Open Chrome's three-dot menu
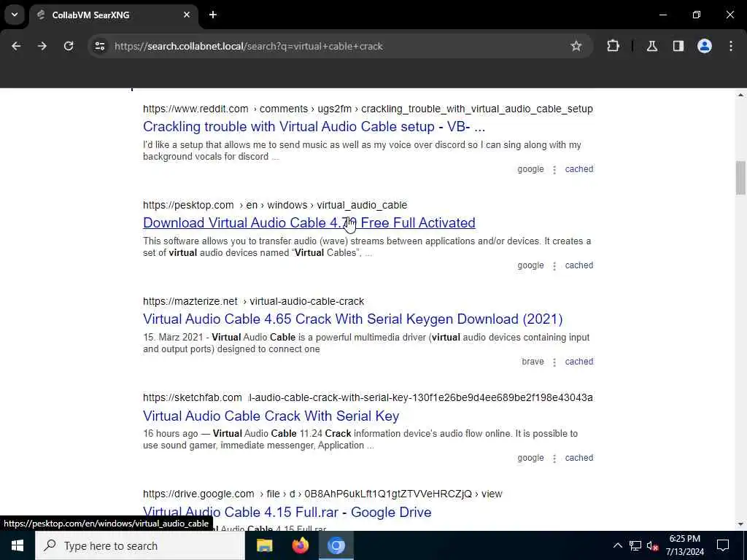 [x=731, y=46]
